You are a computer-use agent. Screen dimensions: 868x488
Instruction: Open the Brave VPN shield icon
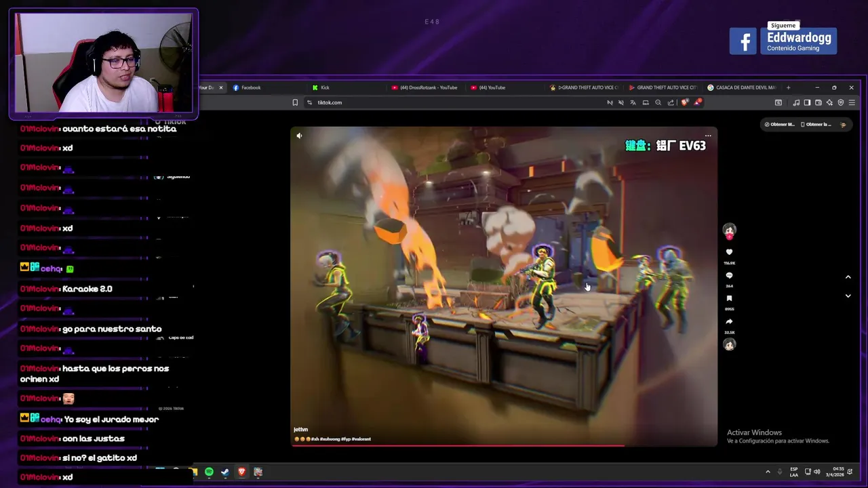(x=841, y=102)
